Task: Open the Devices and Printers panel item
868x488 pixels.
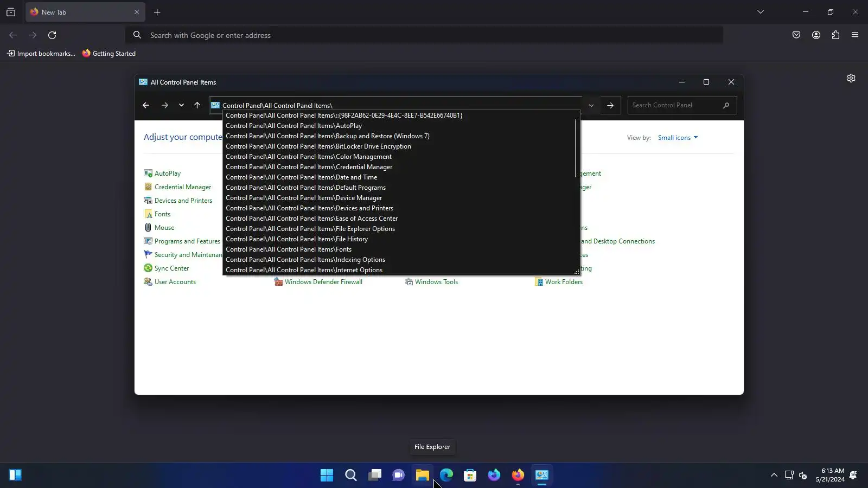Action: point(178,201)
